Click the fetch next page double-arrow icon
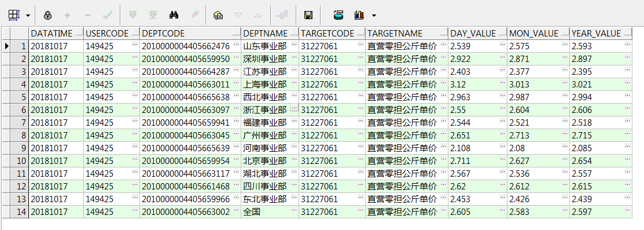Image resolution: width=644 pixels, height=230 pixels. [x=133, y=15]
